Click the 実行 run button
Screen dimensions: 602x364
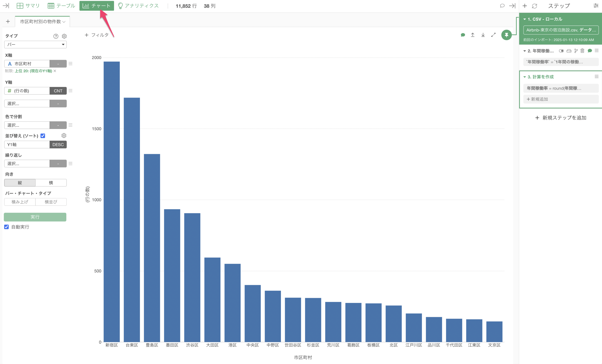(35, 217)
